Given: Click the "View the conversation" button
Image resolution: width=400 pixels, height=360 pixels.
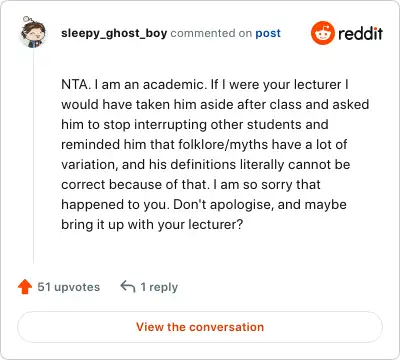Looking at the screenshot, I should click(200, 327).
